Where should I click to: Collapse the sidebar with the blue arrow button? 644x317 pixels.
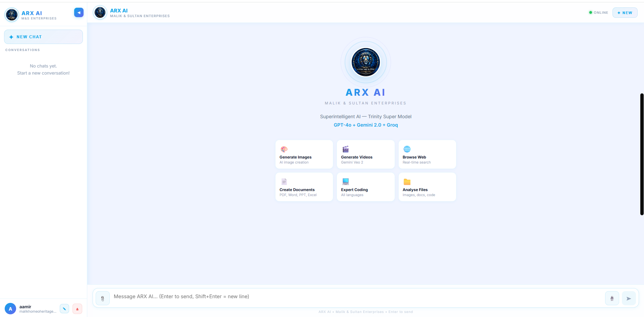click(x=79, y=13)
